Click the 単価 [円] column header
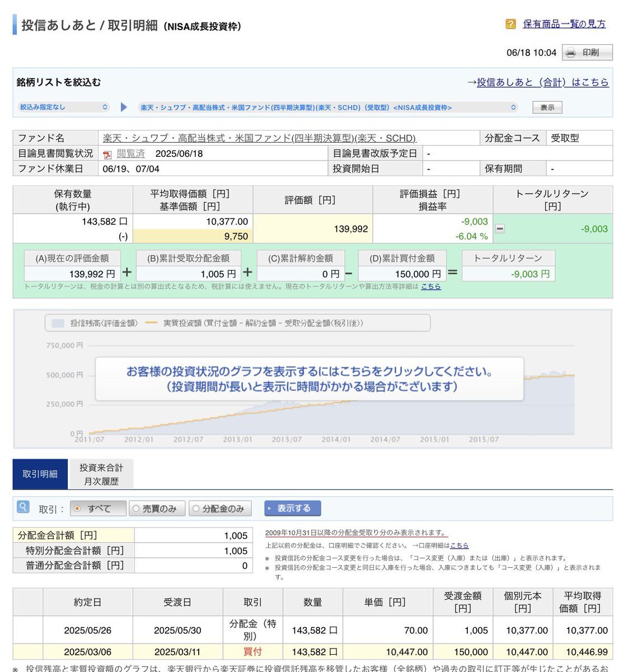Viewport: 624px width, 672px height. (387, 602)
